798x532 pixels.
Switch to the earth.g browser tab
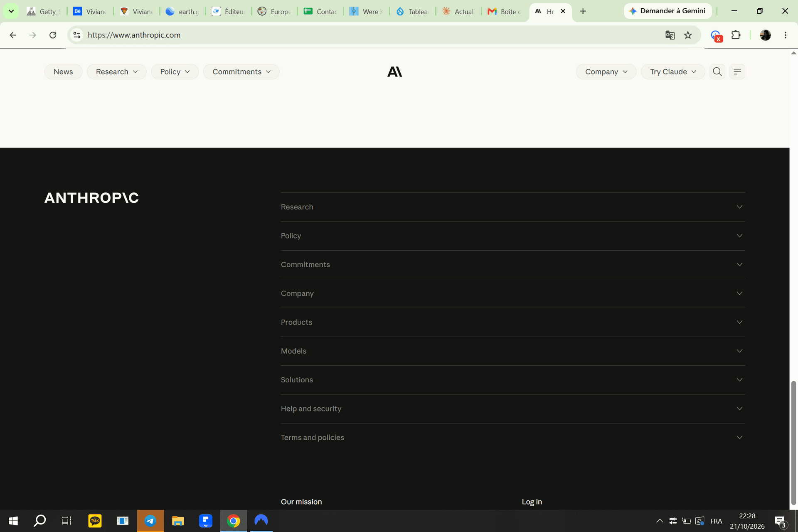[x=183, y=11]
